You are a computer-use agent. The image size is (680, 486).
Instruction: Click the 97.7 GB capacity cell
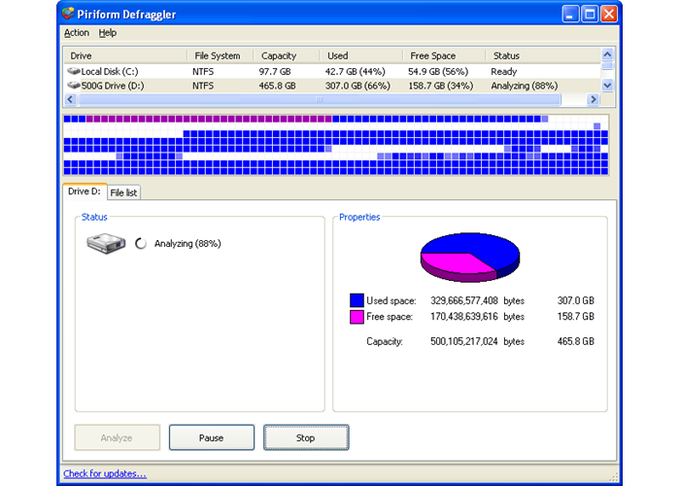(275, 71)
